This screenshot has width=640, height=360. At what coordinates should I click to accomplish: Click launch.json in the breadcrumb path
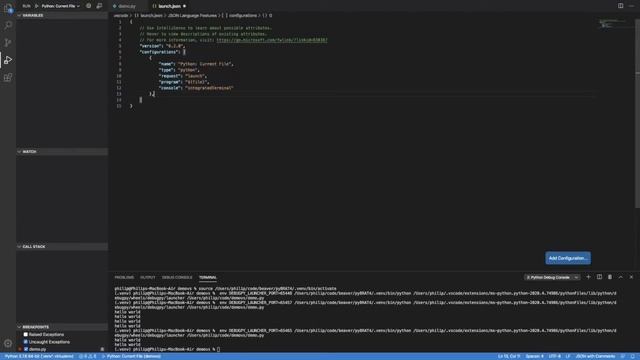pos(152,16)
